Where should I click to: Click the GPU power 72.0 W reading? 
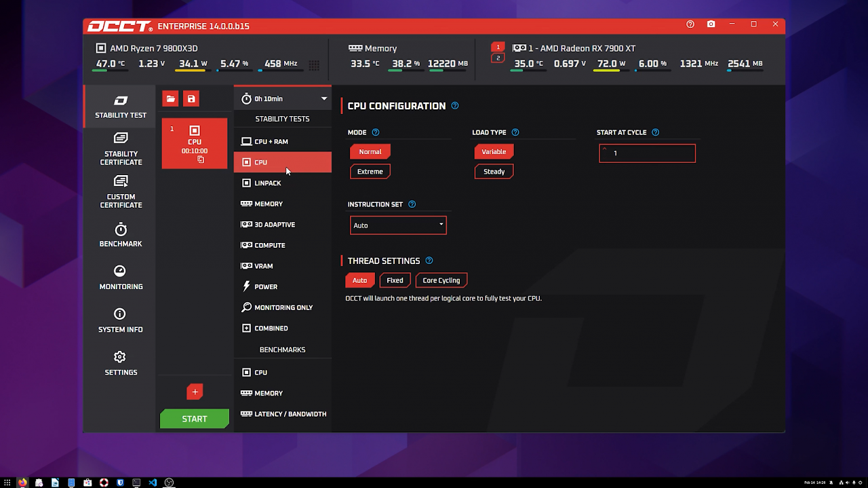pos(611,64)
